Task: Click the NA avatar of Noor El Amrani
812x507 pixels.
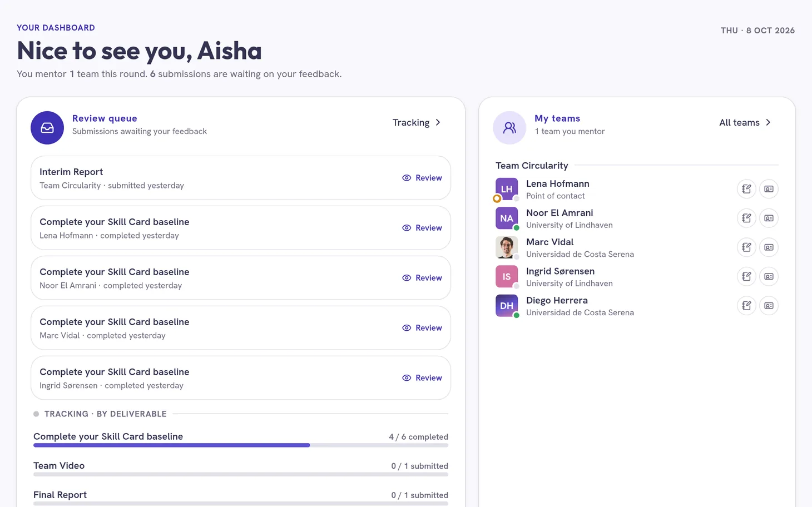Action: point(507,218)
